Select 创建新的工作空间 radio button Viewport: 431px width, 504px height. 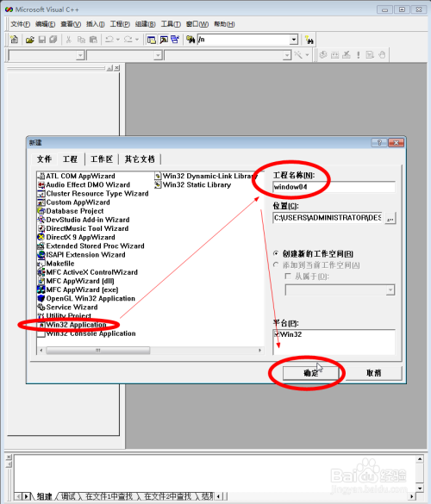(x=276, y=253)
